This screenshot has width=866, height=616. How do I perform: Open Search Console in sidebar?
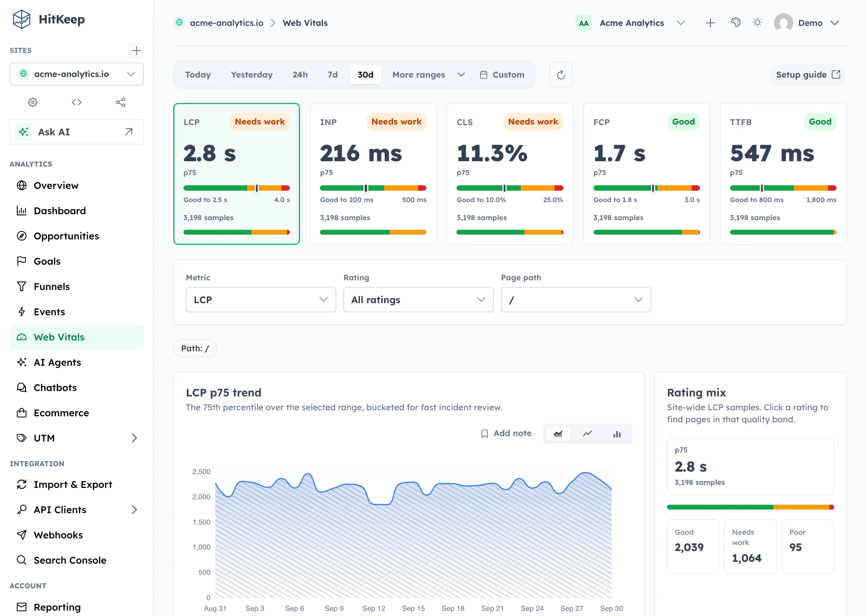77,560
